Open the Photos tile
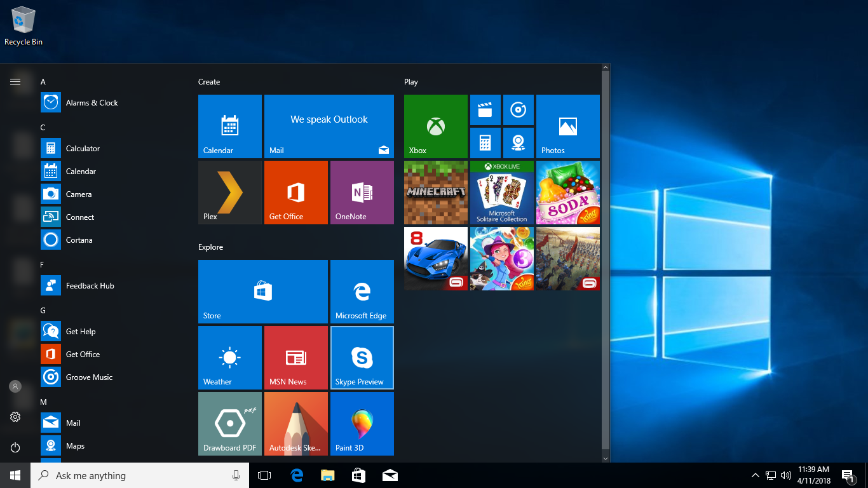The height and width of the screenshot is (488, 868). click(568, 126)
